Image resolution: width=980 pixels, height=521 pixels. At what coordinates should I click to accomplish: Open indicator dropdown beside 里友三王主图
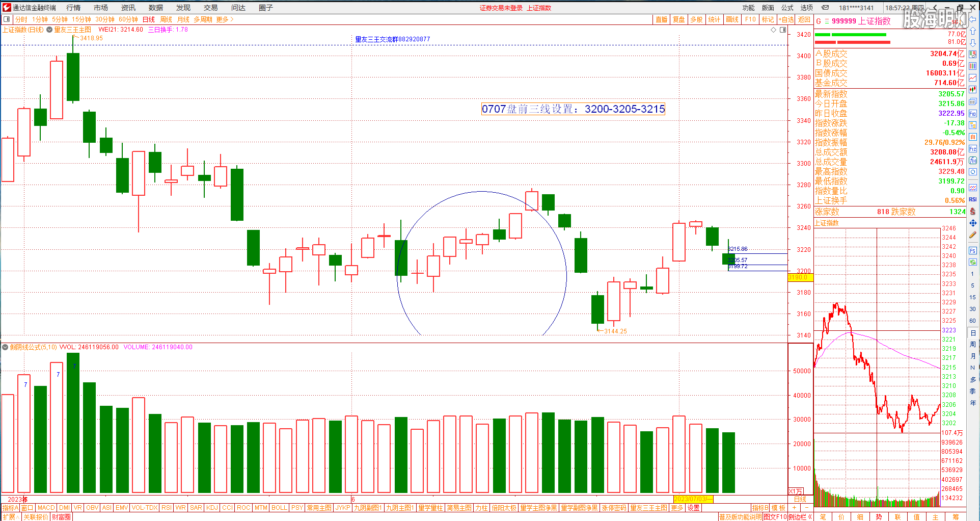(x=49, y=30)
